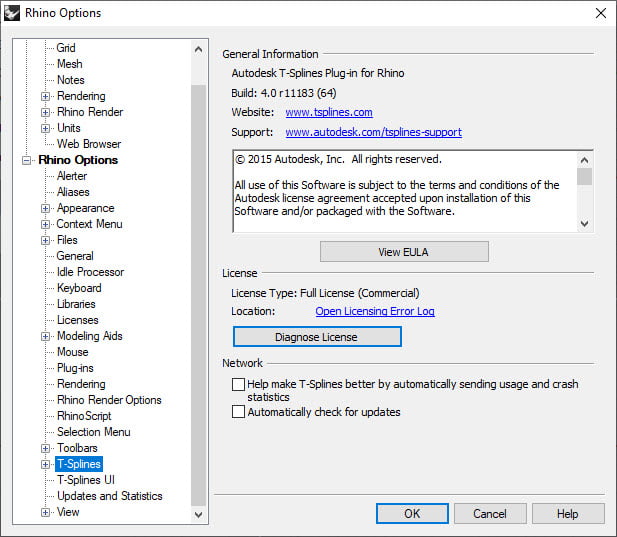
Task: Click the license text scrollbar thumb
Action: coord(584,176)
